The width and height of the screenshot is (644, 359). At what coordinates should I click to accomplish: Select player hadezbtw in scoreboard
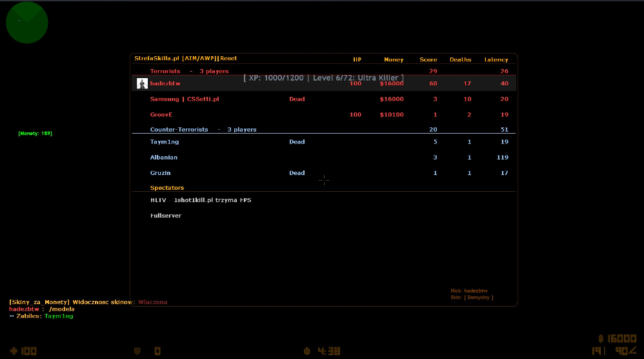point(324,83)
